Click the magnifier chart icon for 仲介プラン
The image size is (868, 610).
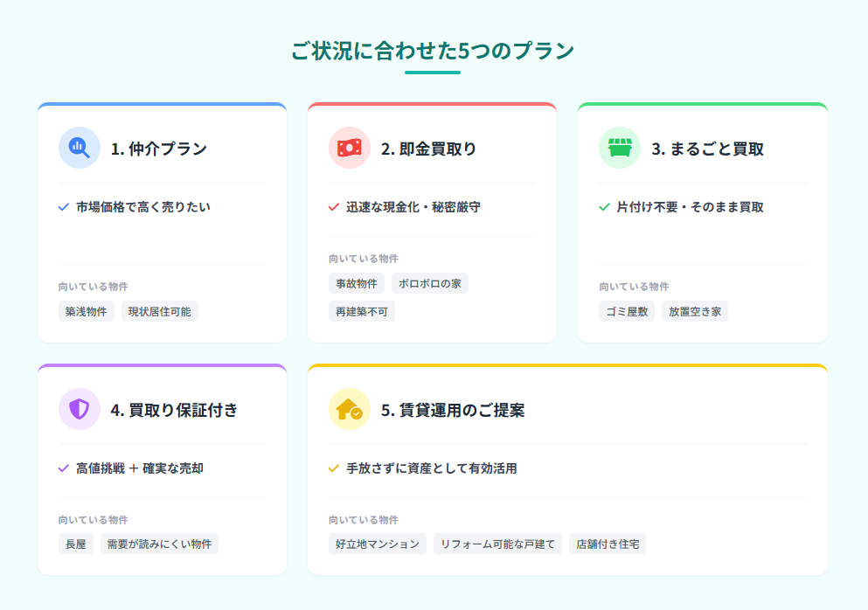pos(80,148)
